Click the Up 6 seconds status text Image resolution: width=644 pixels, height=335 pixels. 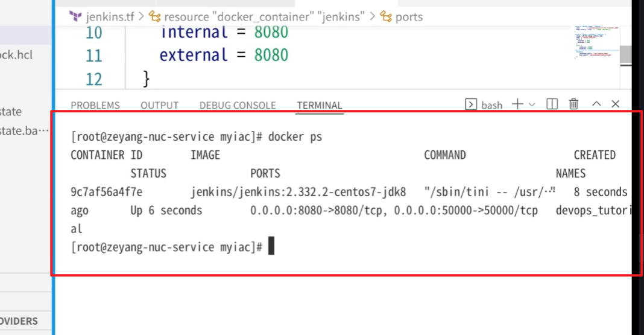(x=166, y=211)
